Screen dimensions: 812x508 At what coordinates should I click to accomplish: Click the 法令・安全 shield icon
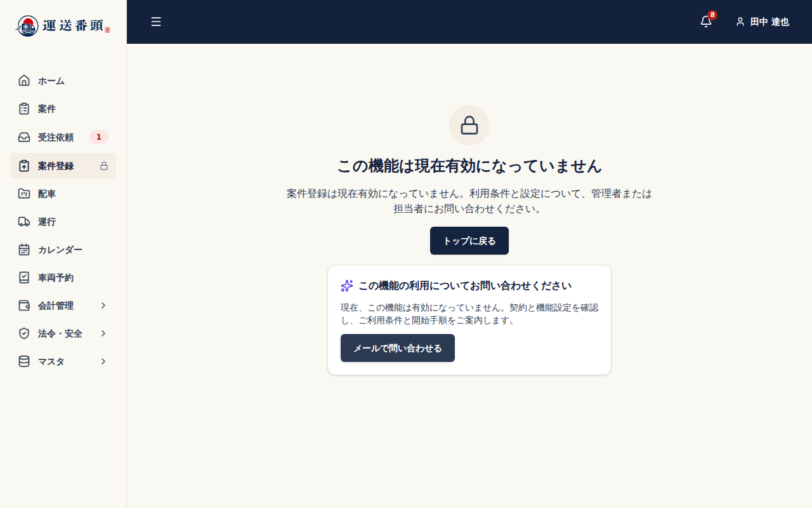point(24,333)
